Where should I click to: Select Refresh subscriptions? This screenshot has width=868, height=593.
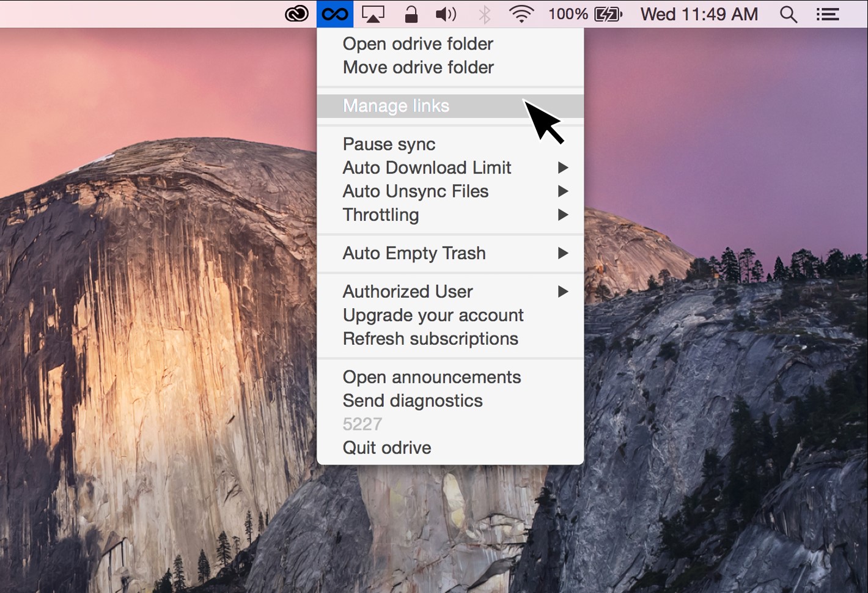430,339
